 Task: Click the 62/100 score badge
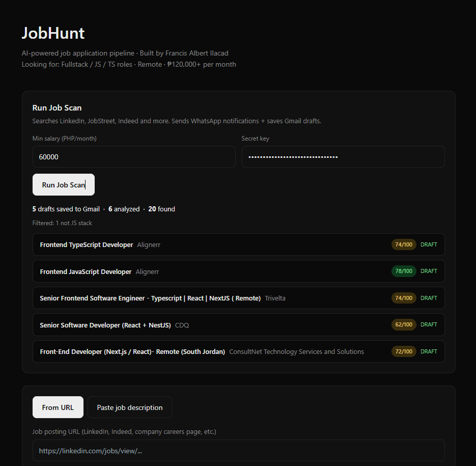click(404, 324)
